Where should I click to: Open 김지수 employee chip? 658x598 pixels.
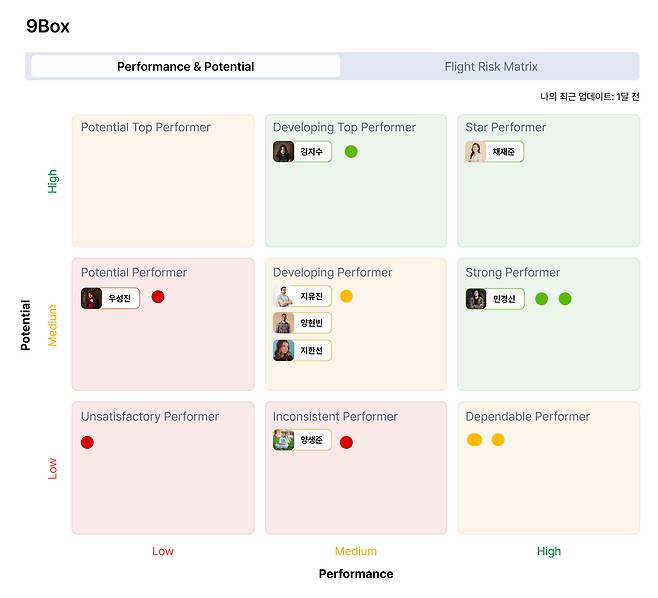click(302, 152)
